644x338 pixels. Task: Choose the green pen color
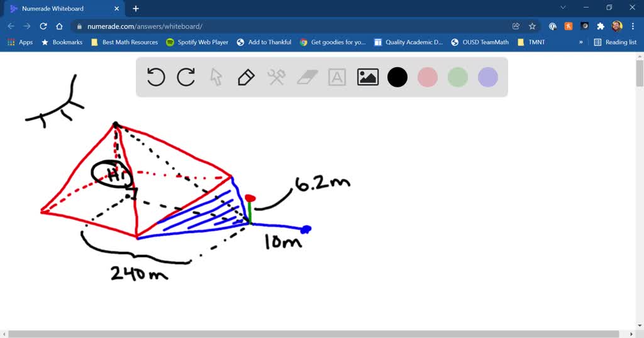pyautogui.click(x=458, y=77)
